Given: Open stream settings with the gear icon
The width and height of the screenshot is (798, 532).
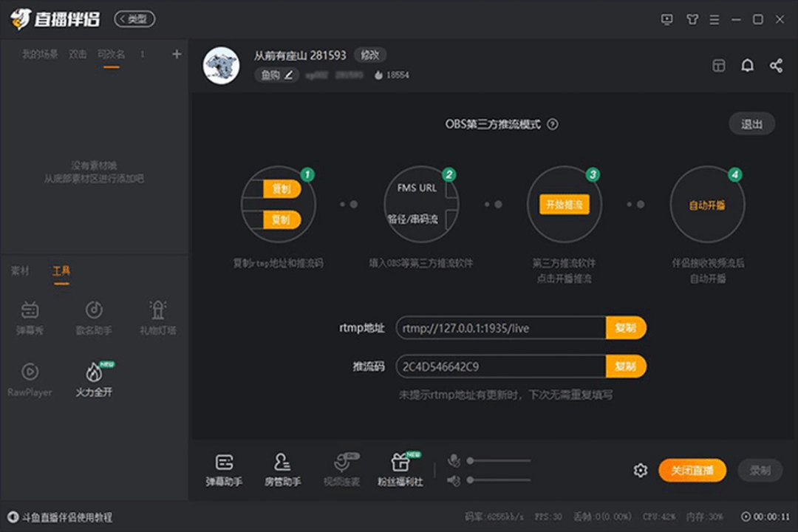Looking at the screenshot, I should tap(640, 470).
